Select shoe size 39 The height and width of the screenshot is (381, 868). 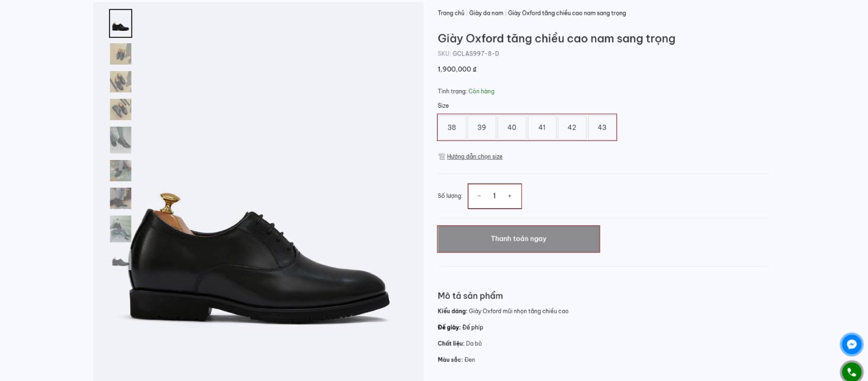pyautogui.click(x=482, y=127)
